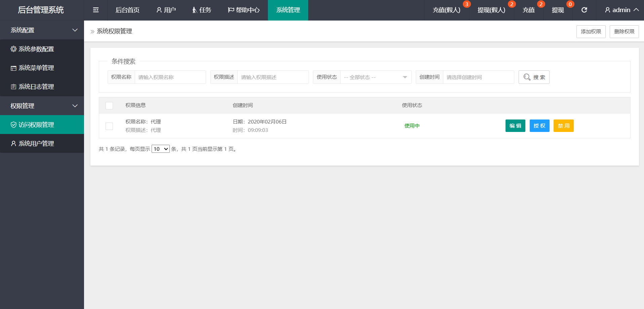Open the 用户 top menu
The image size is (644, 309).
[x=166, y=10]
